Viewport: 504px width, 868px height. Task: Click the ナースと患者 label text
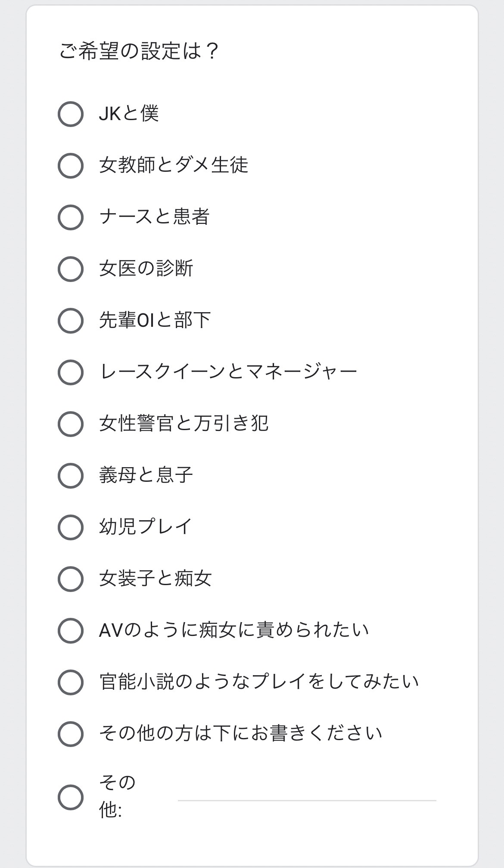point(154,217)
